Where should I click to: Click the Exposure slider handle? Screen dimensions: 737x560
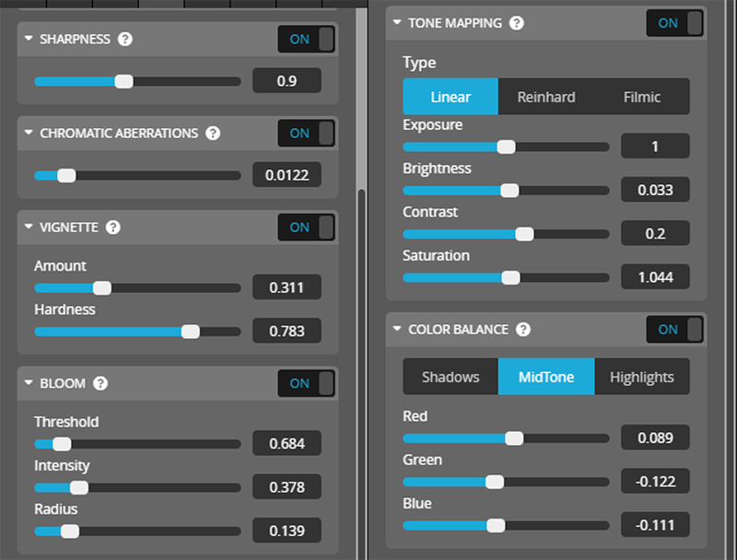point(506,146)
